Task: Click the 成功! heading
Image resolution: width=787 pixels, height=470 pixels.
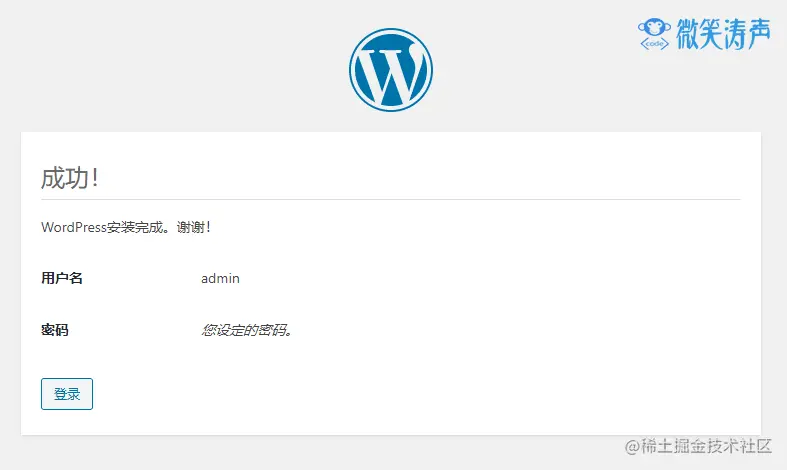Action: pos(69,178)
